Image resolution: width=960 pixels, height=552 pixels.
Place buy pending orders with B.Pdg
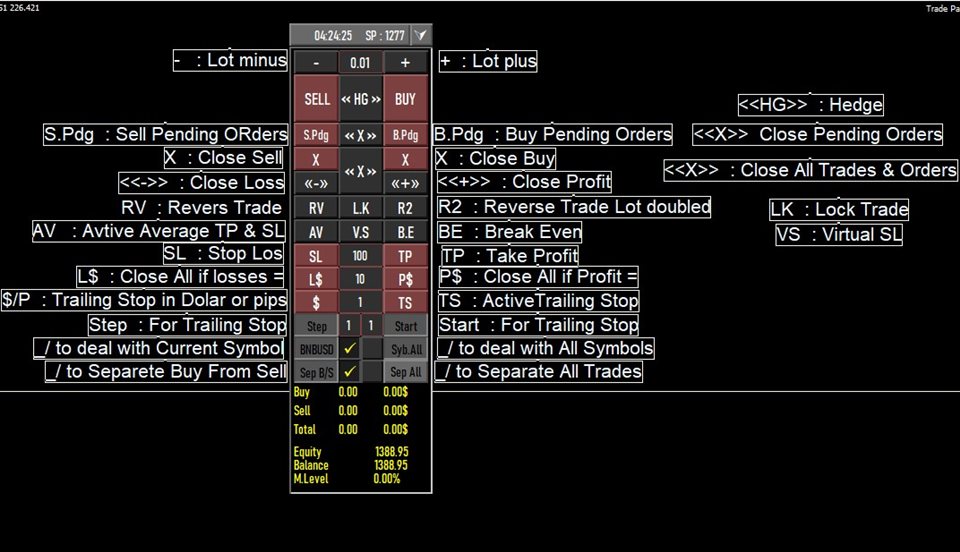click(x=405, y=135)
